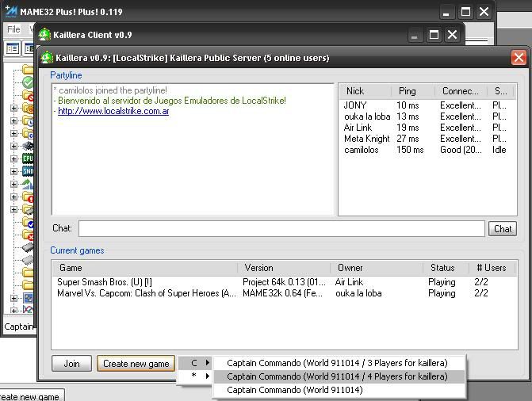Click the Create new game button
Viewport: 532px width, 401px height.
pos(136,364)
